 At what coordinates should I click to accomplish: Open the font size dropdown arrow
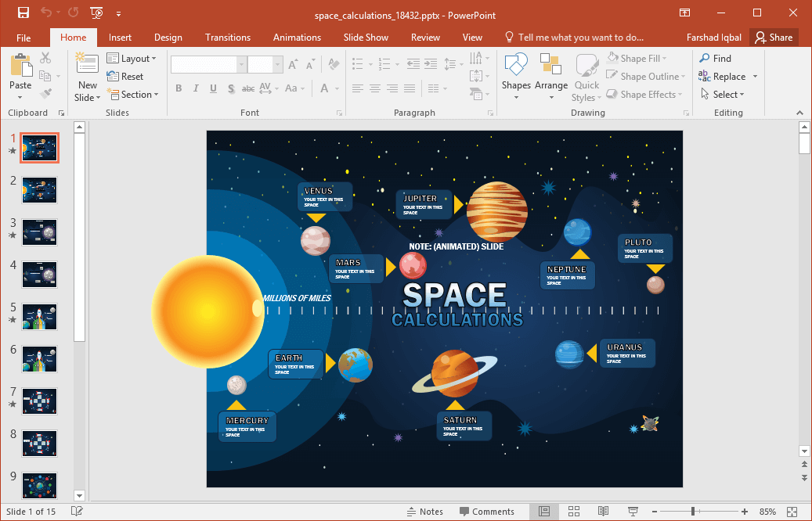click(x=278, y=65)
